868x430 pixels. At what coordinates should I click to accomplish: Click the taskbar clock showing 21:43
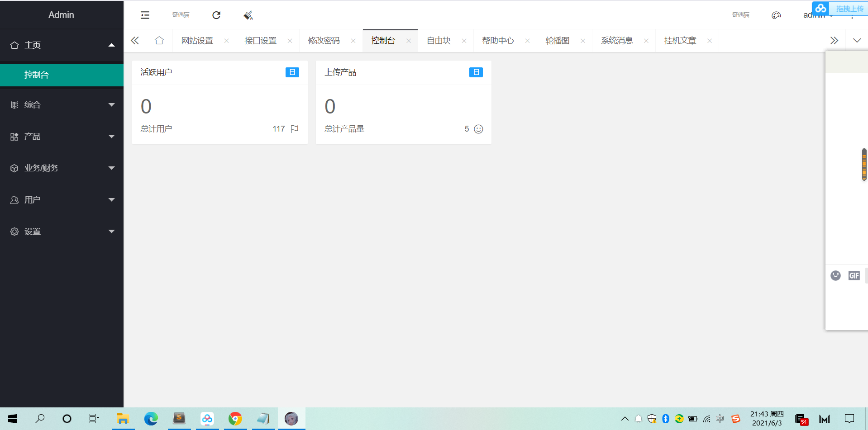[767, 419]
